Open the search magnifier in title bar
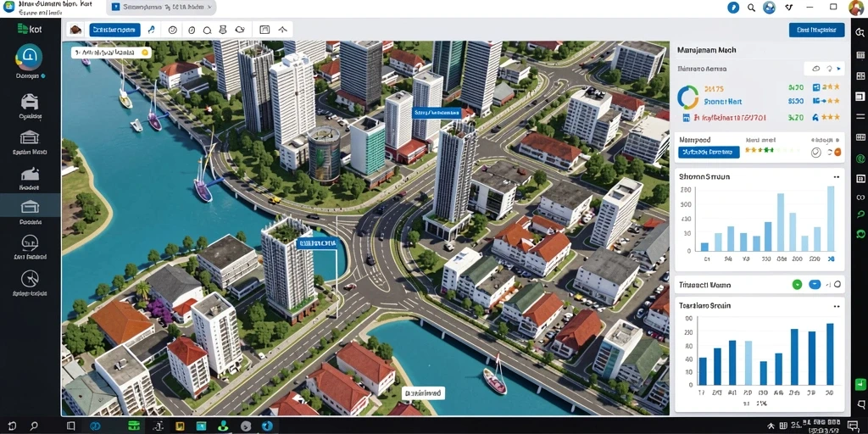This screenshot has width=868, height=434. click(751, 7)
